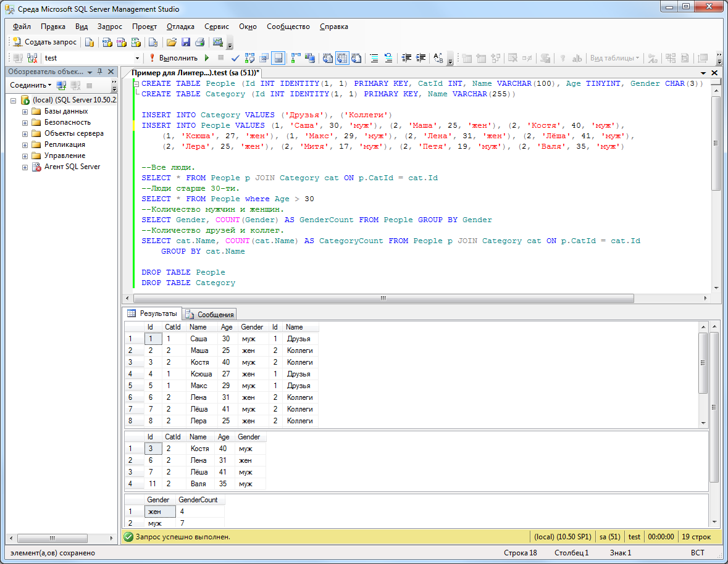The image size is (728, 564).
Task: Print the query using the printer icon
Action: (x=200, y=42)
